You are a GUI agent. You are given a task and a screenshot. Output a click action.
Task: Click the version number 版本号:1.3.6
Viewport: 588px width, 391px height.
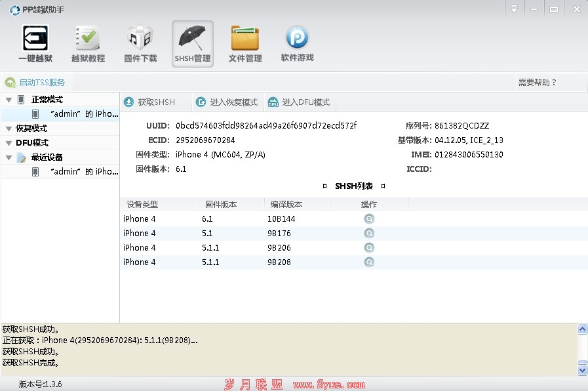click(x=40, y=384)
